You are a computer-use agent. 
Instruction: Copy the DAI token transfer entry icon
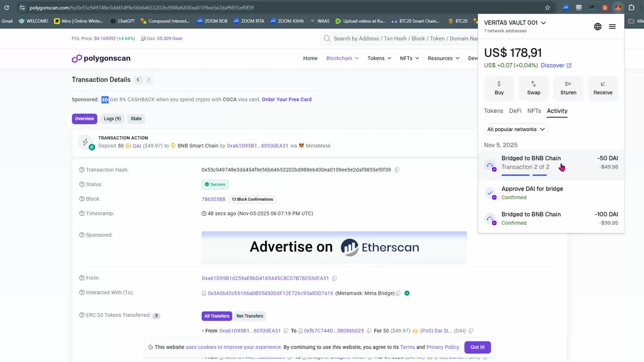pyautogui.click(x=471, y=331)
